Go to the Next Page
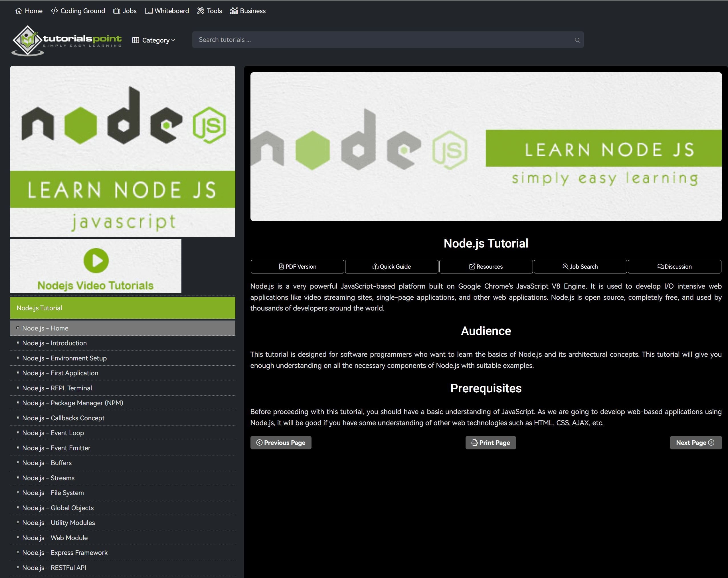Screen dimensions: 728x578 (695, 443)
